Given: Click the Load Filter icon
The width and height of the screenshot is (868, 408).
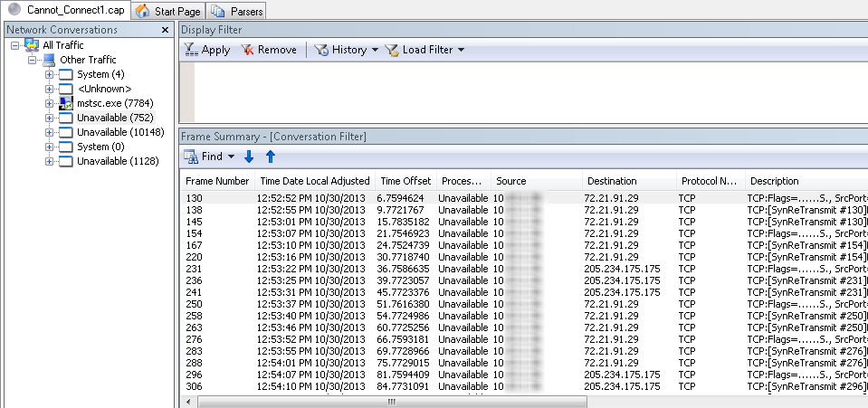Looking at the screenshot, I should click(x=392, y=50).
